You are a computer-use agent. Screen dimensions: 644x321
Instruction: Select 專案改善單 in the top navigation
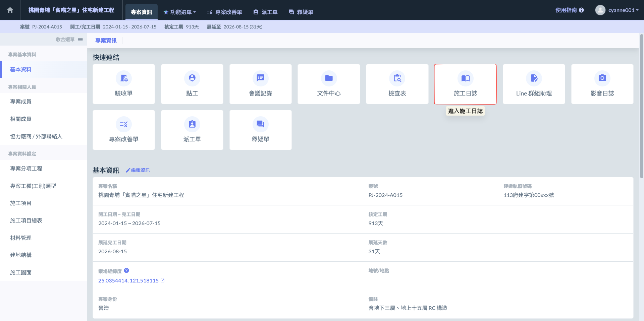[224, 12]
